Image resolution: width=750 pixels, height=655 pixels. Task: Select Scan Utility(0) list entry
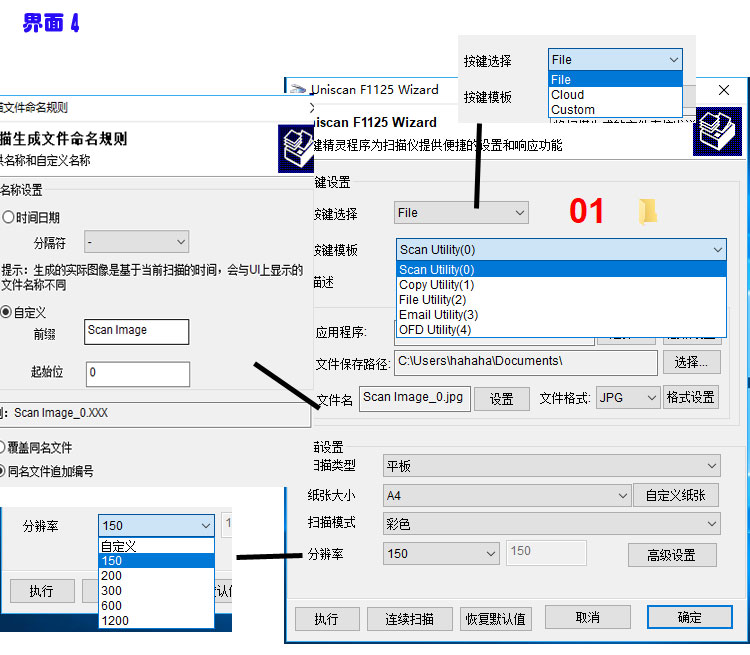(562, 270)
